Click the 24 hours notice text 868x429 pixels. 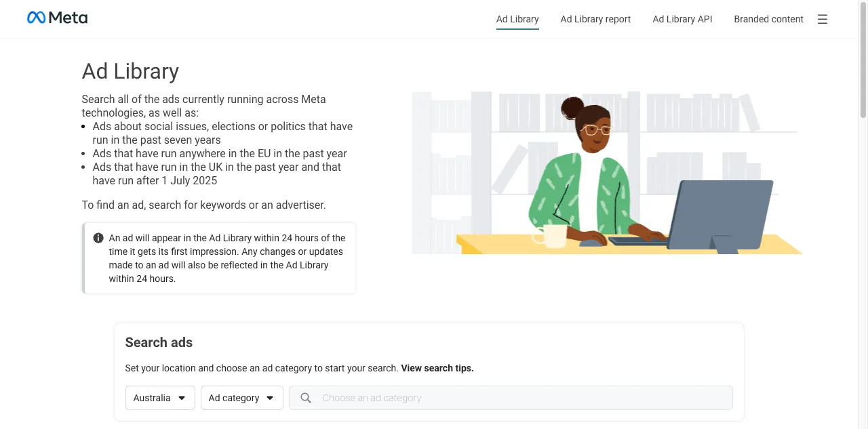pos(227,258)
